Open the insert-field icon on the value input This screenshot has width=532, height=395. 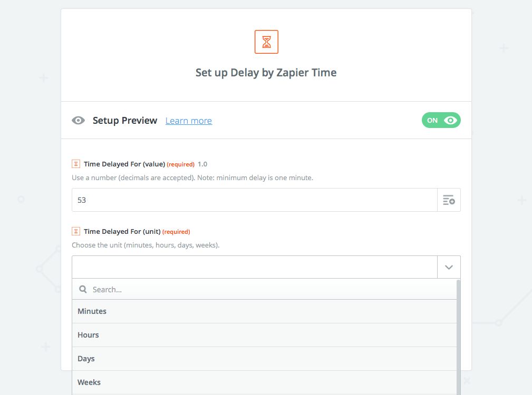[449, 200]
